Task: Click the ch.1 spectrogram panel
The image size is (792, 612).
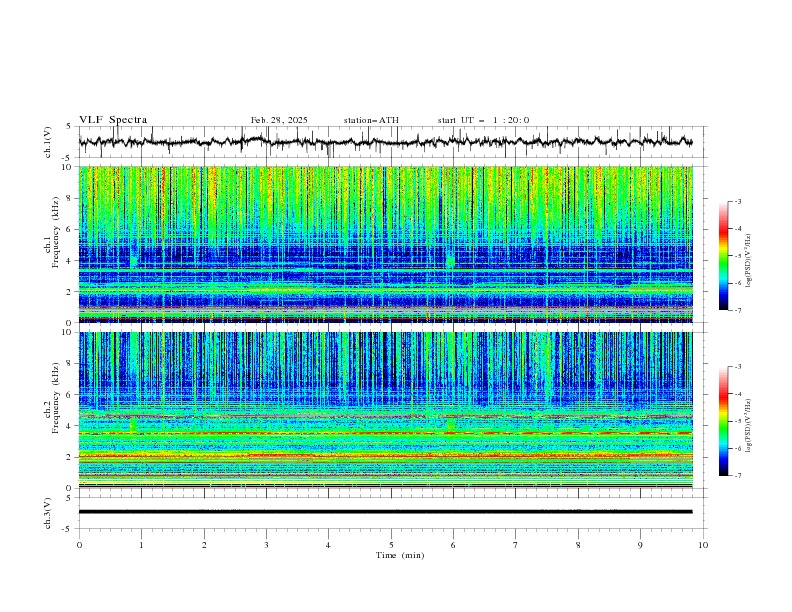Action: pos(385,244)
